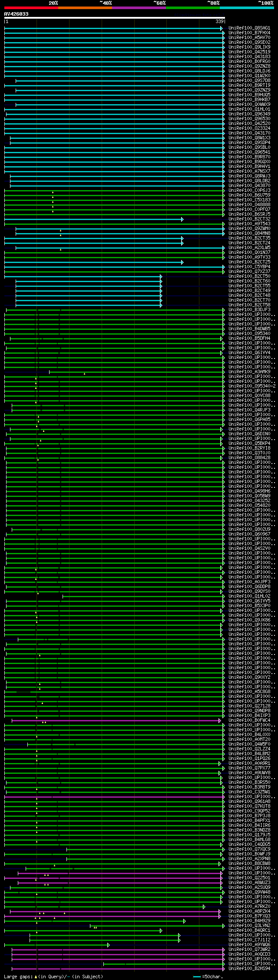Click the purple ~60% identity legend bar
The image size is (278, 980).
point(139,8)
